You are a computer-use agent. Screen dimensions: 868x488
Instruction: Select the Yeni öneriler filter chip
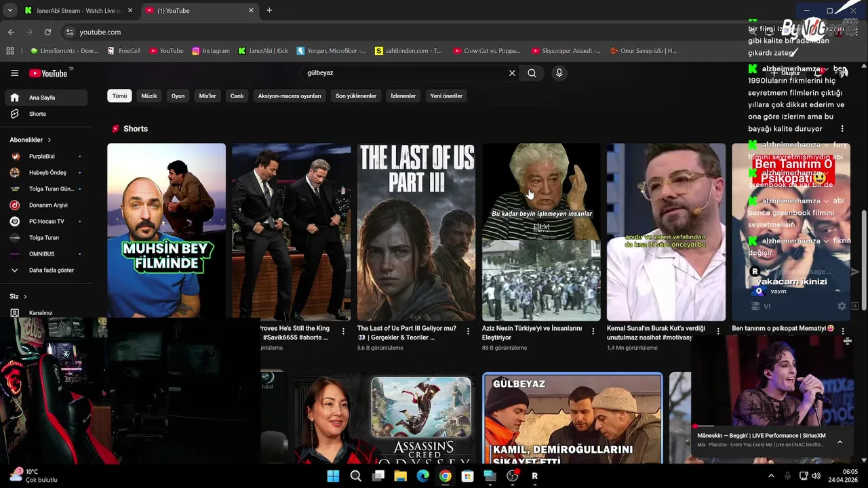pyautogui.click(x=446, y=96)
